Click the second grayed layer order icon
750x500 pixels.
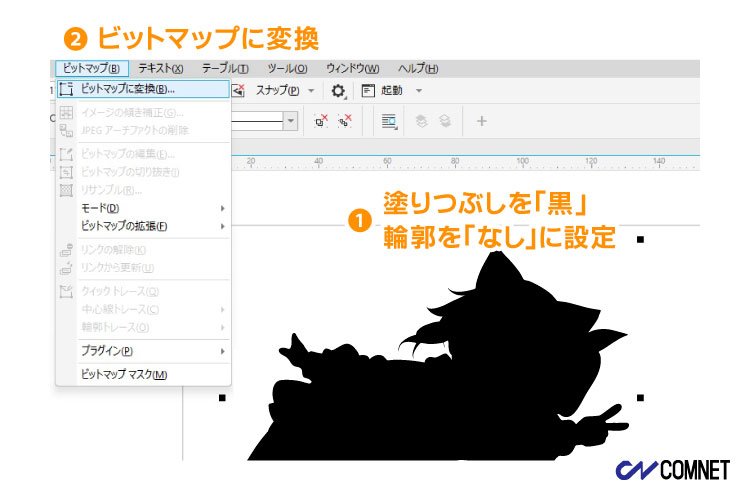point(445,121)
